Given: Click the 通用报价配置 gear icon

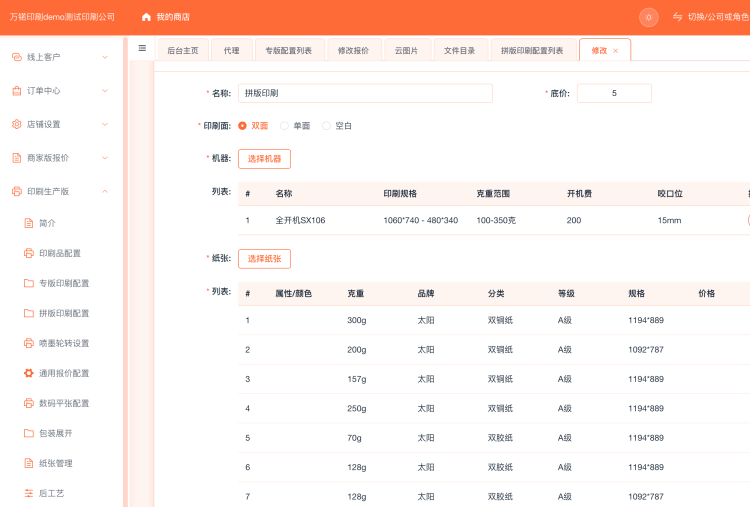Looking at the screenshot, I should 29,373.
